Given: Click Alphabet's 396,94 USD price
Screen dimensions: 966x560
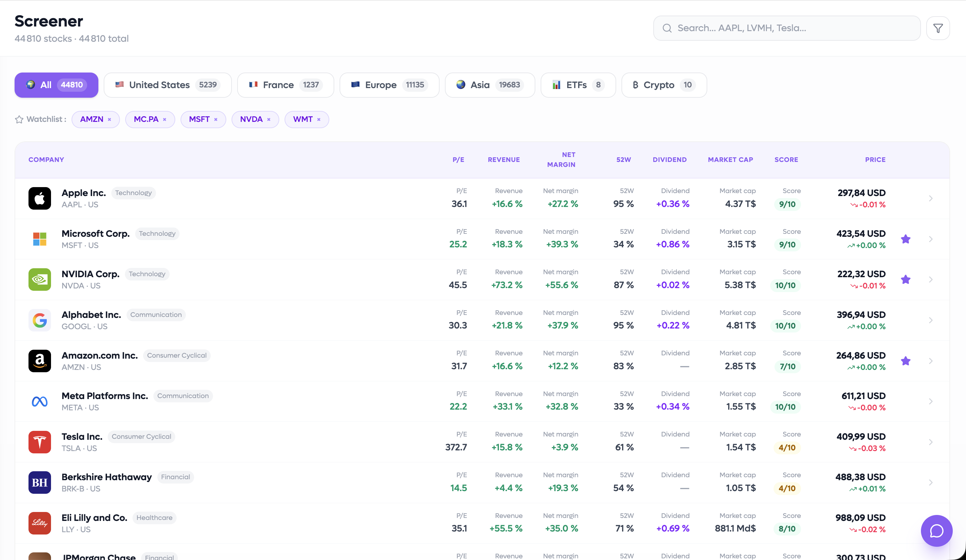Looking at the screenshot, I should click(861, 315).
